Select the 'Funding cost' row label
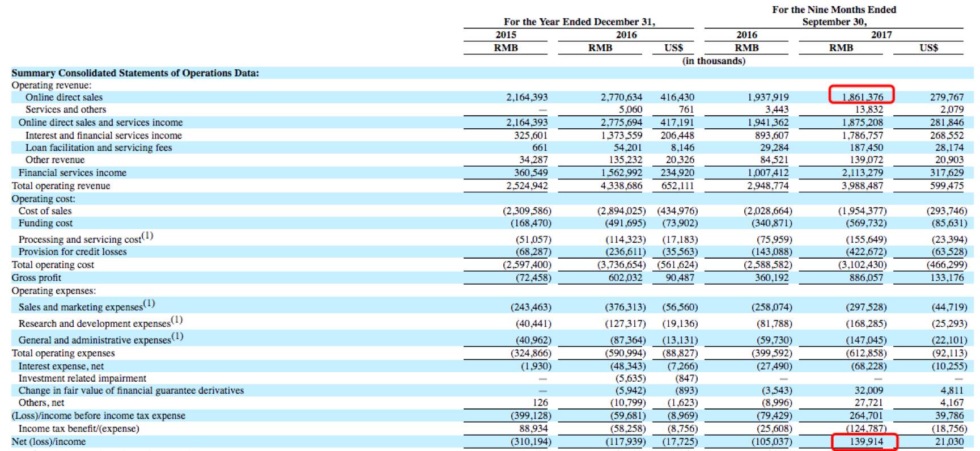This screenshot has height=451, width=980. pyautogui.click(x=45, y=223)
